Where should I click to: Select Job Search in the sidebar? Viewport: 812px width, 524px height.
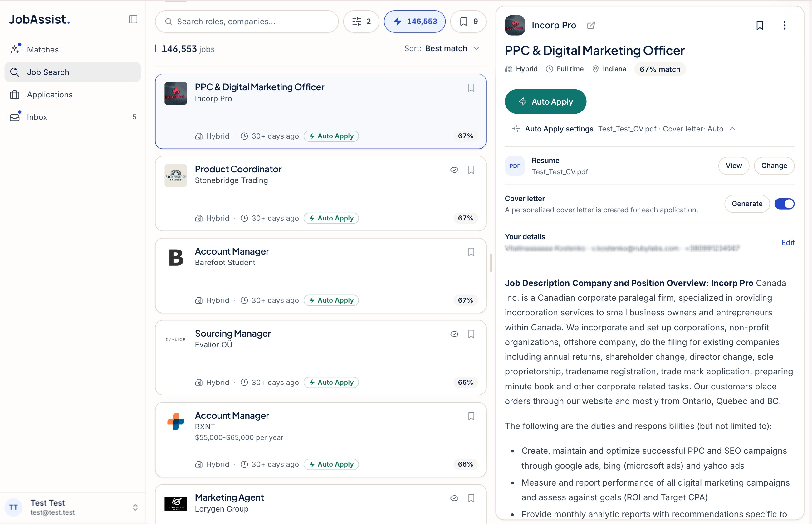(73, 72)
